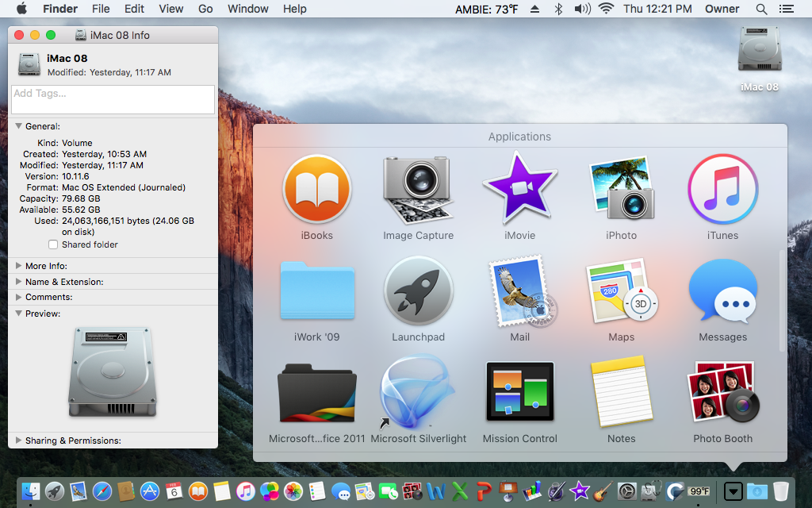Click the Bluetooth menu bar icon
Viewport: 812px width, 508px height.
tap(558, 9)
